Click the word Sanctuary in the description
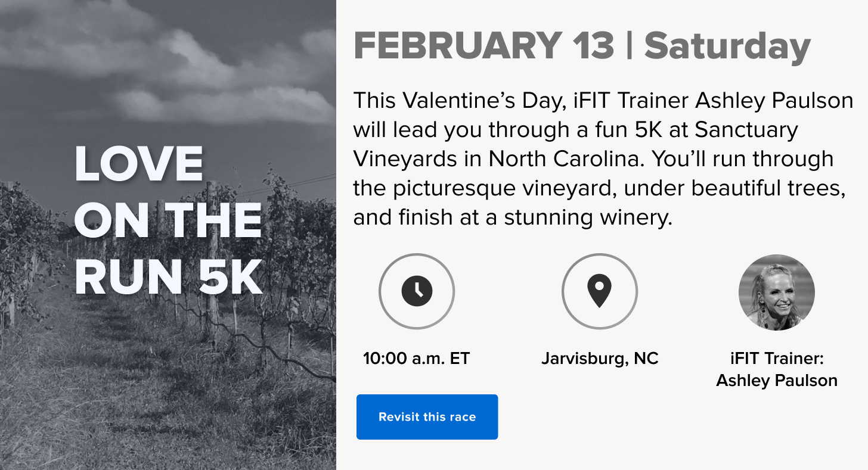The height and width of the screenshot is (470, 868). (x=746, y=129)
